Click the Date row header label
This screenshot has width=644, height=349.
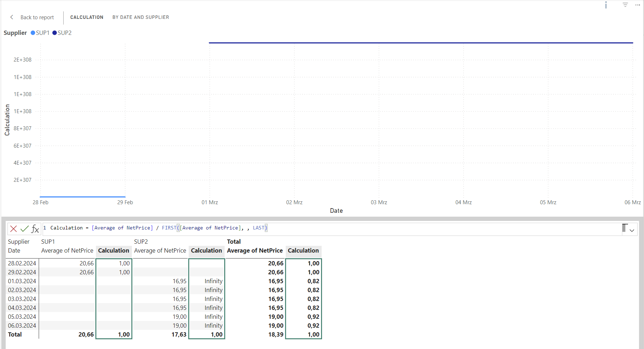14,251
